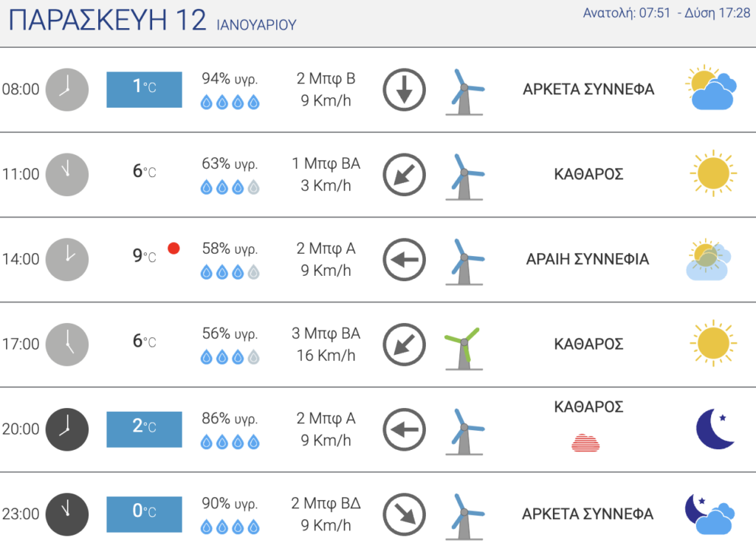Viewport: 756px width, 554px height.
Task: Select the ΑΡΑΙΗ ΣΥΝΝΕΦΙΑ forecast label
Action: 587,259
